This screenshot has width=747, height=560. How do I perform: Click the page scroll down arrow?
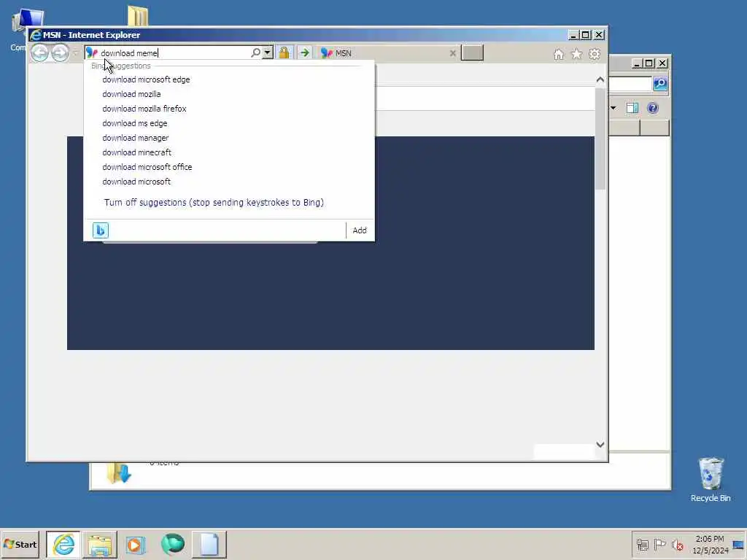(x=600, y=445)
